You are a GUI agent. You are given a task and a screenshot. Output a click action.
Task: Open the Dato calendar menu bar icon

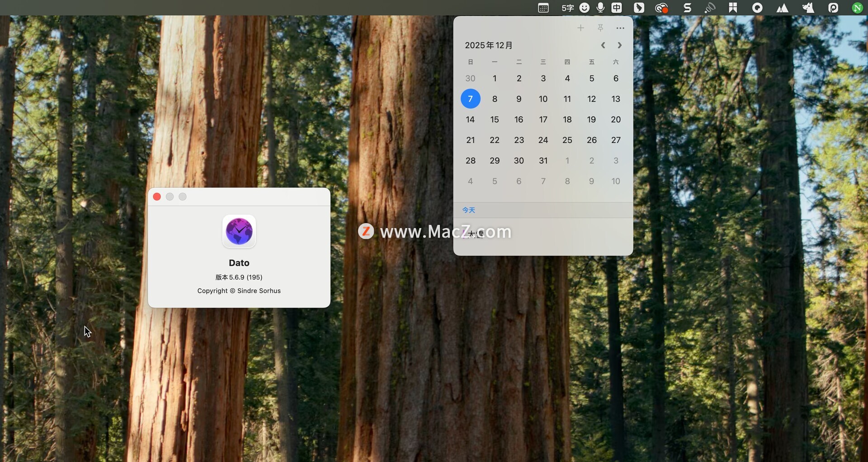point(543,8)
